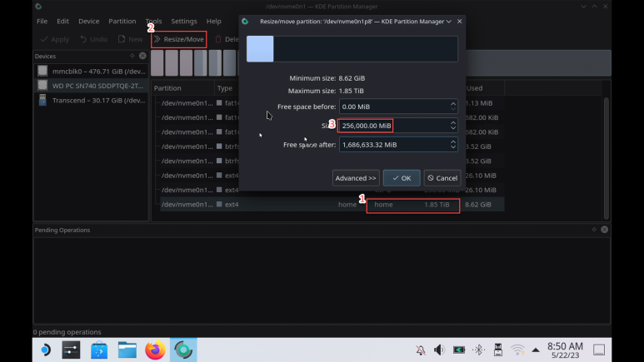Open the Settings menu
This screenshot has height=362, width=644.
click(184, 21)
